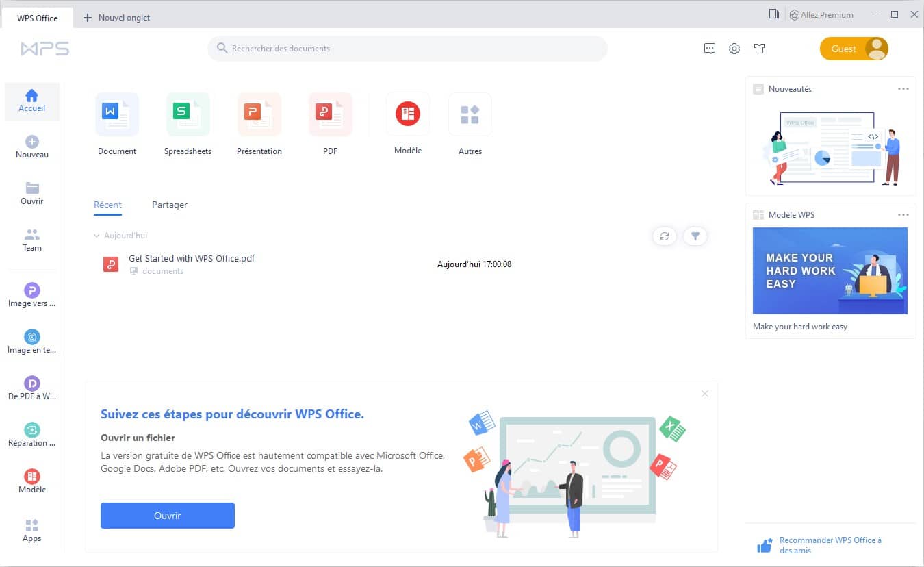Collapse the Aujourd'hui group
924x567 pixels.
[97, 236]
